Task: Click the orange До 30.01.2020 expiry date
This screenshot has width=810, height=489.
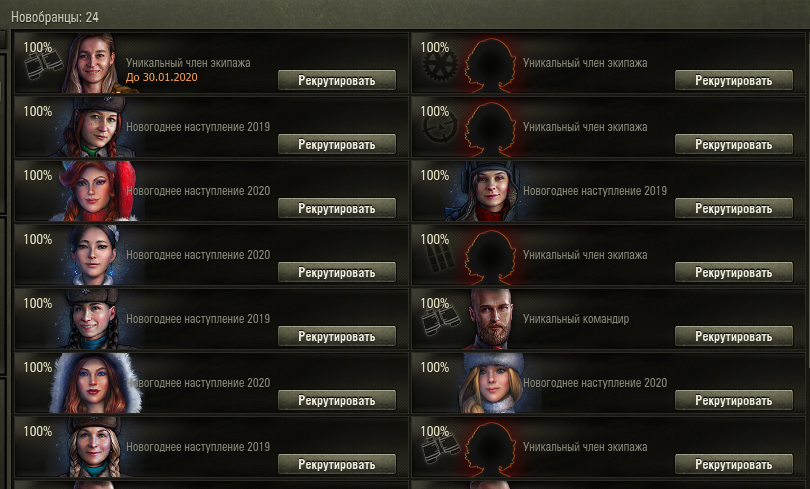Action: (162, 77)
